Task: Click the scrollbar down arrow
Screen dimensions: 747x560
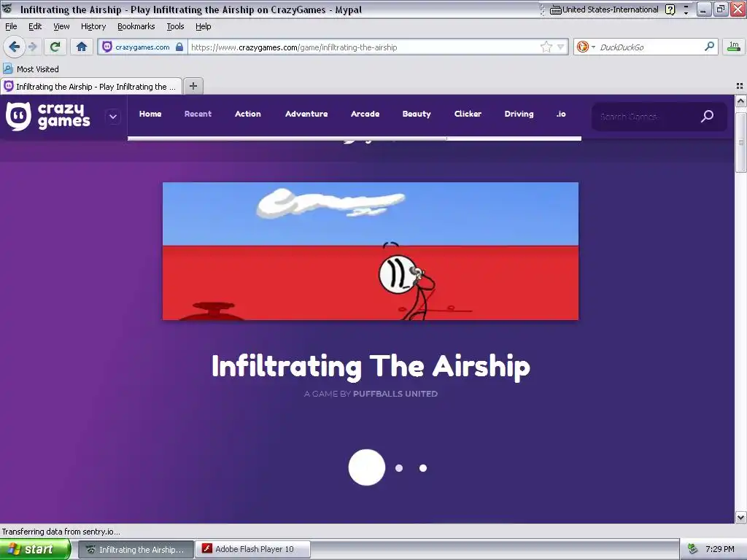Action: tap(741, 517)
